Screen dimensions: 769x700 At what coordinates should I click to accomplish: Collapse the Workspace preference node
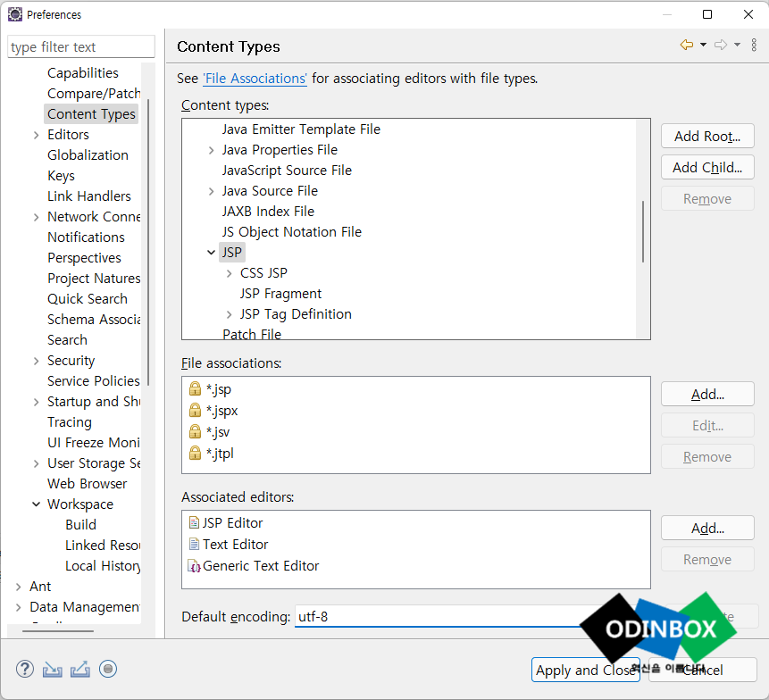pyautogui.click(x=37, y=504)
